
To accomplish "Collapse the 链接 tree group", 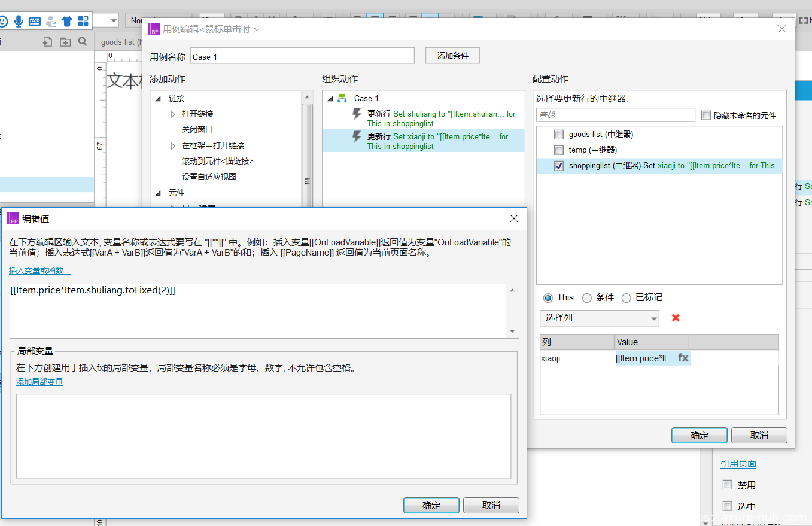I will point(159,98).
